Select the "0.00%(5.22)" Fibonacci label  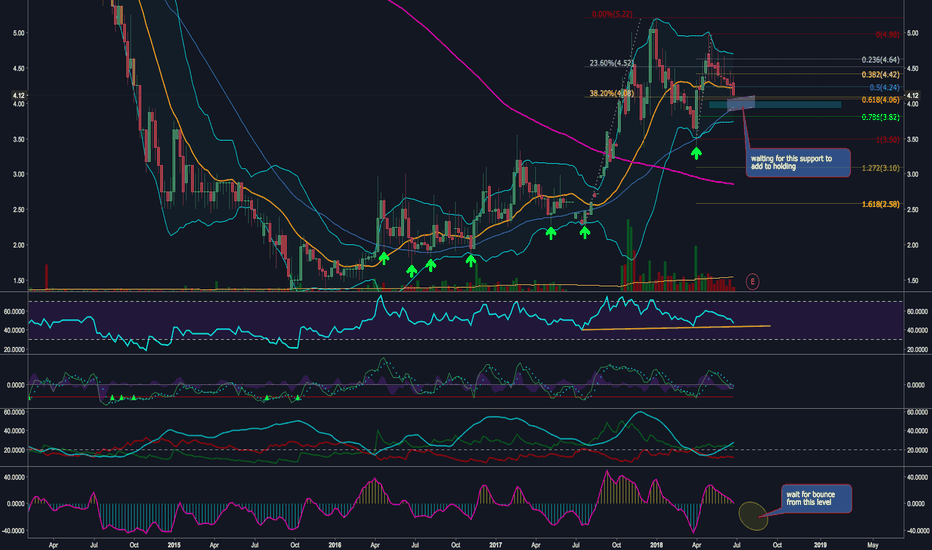coord(612,14)
